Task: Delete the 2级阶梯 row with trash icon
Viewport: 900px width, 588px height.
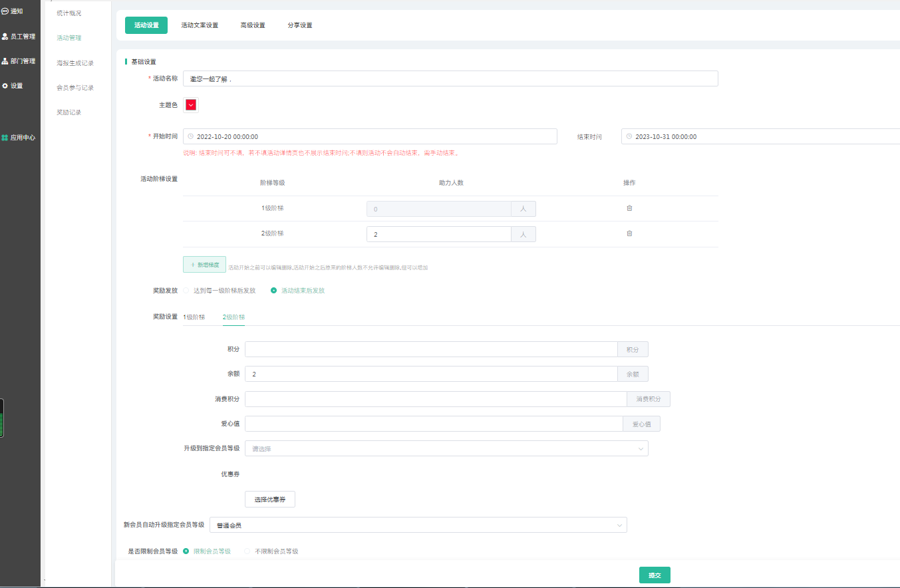Action: [629, 233]
